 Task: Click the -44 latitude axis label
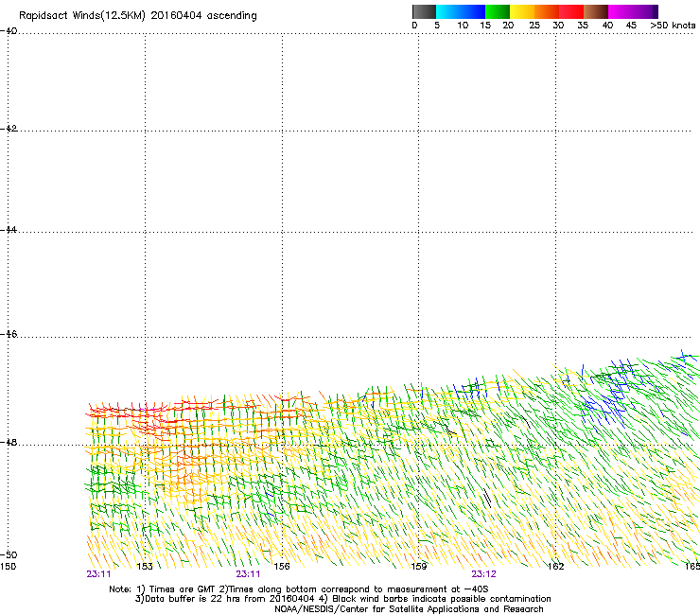click(x=9, y=230)
